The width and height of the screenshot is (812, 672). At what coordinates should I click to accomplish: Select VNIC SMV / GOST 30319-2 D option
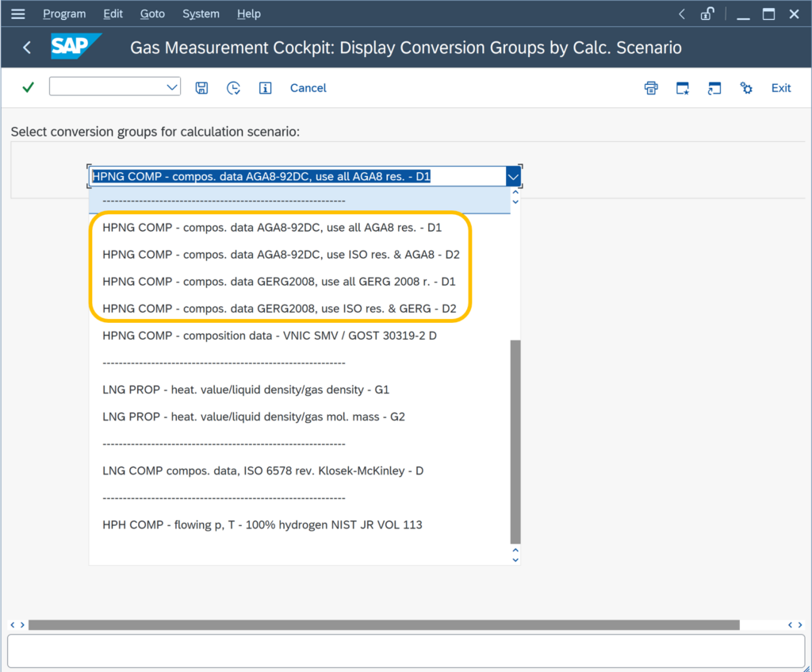pos(270,336)
